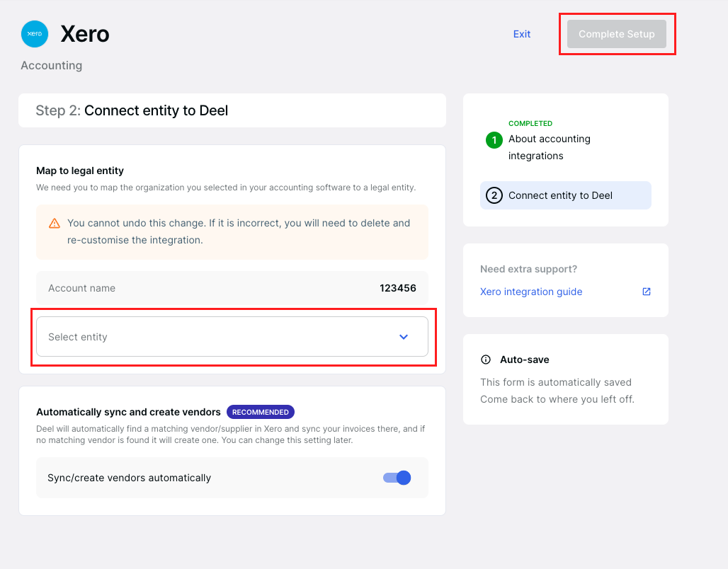Select the Connect entity to Deel step
The width and height of the screenshot is (728, 569).
pyautogui.click(x=566, y=195)
